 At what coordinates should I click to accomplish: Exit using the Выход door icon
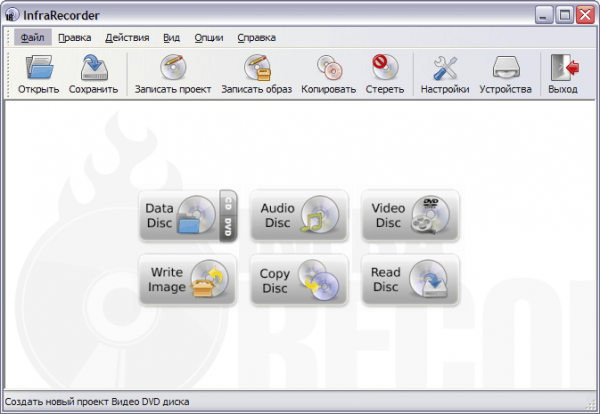[563, 68]
